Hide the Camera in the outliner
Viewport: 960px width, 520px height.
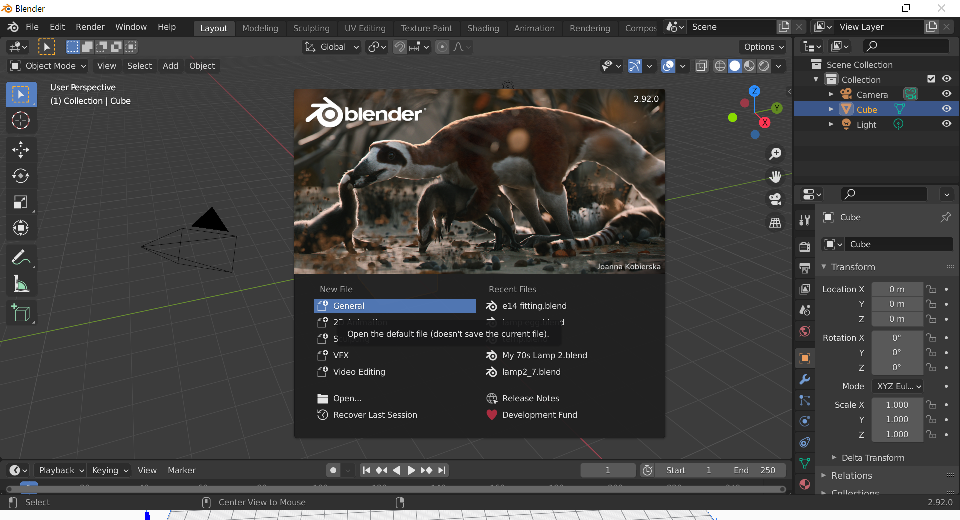tap(947, 94)
